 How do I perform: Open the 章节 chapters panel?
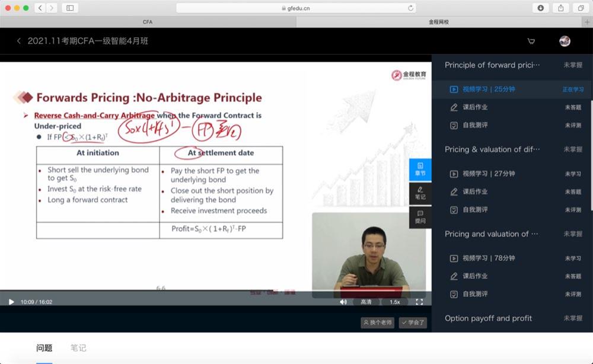pyautogui.click(x=420, y=170)
